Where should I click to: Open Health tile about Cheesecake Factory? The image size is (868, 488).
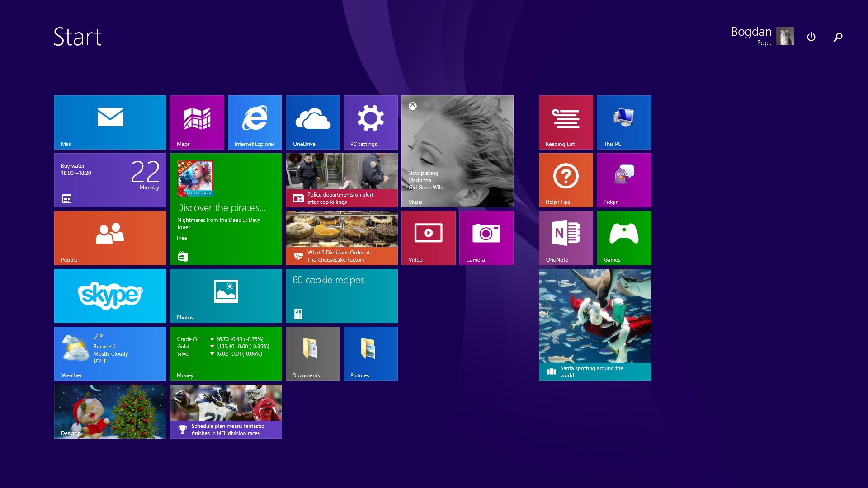point(342,238)
